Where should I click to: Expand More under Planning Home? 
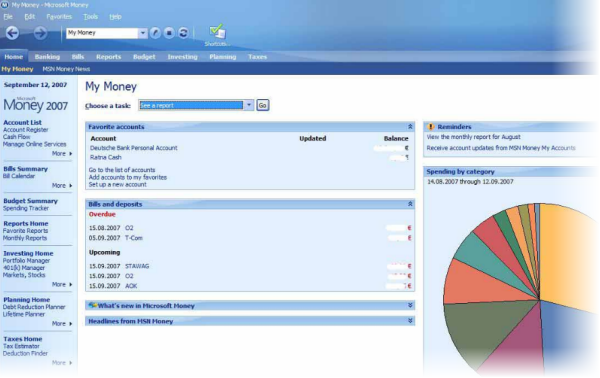pos(62,324)
